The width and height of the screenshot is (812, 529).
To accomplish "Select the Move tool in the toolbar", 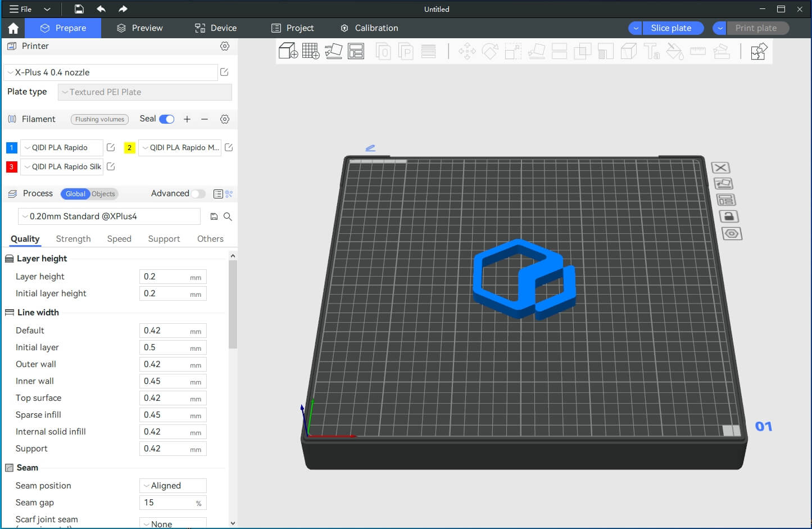I will click(466, 51).
